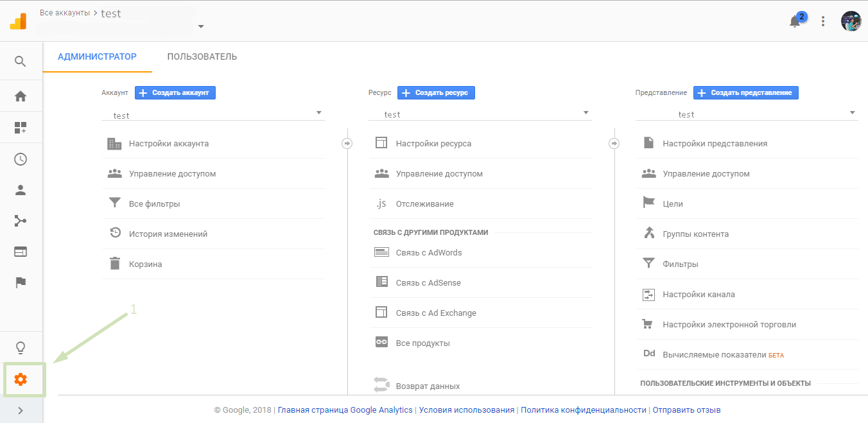Open the Audience person icon in sidebar

(21, 190)
